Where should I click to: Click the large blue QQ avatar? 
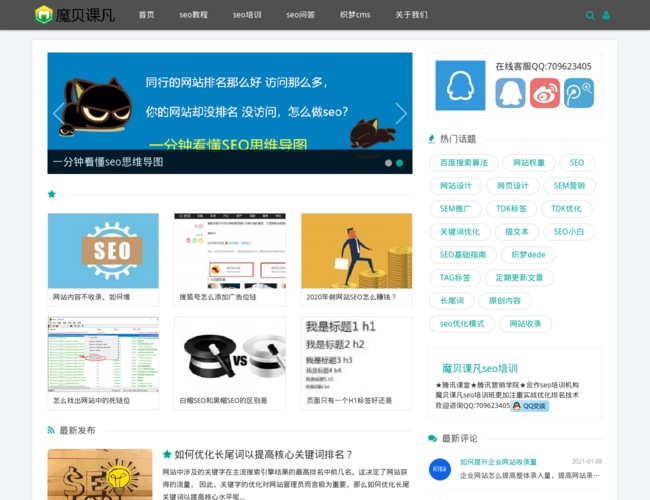(x=460, y=85)
